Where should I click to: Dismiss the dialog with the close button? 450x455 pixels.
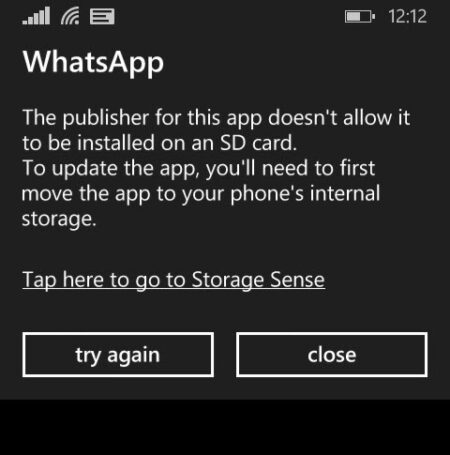tap(332, 354)
